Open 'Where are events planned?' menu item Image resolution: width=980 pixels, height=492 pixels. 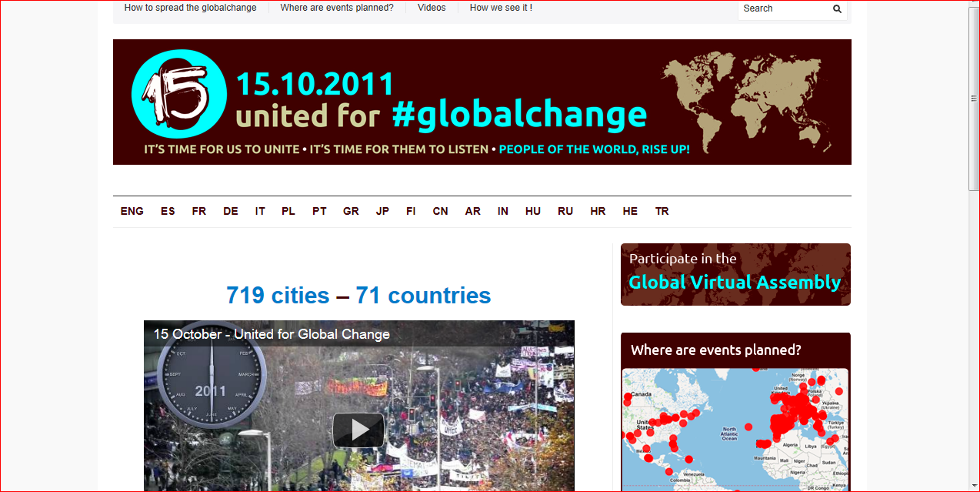click(x=337, y=8)
